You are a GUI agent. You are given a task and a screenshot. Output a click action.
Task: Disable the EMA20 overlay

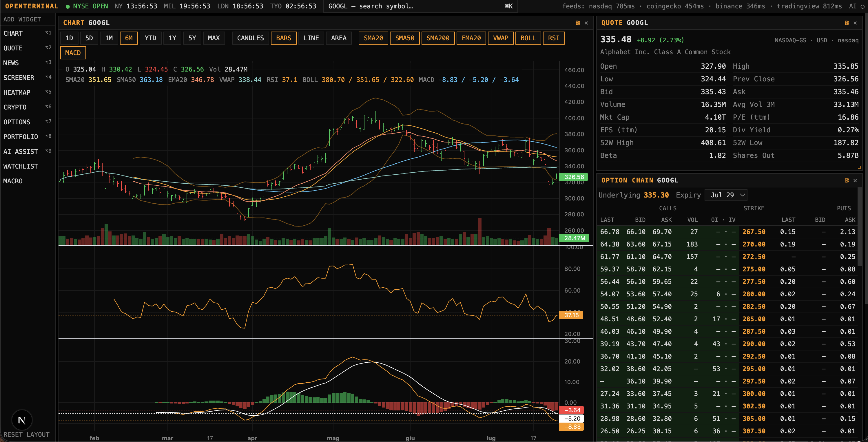pyautogui.click(x=471, y=38)
